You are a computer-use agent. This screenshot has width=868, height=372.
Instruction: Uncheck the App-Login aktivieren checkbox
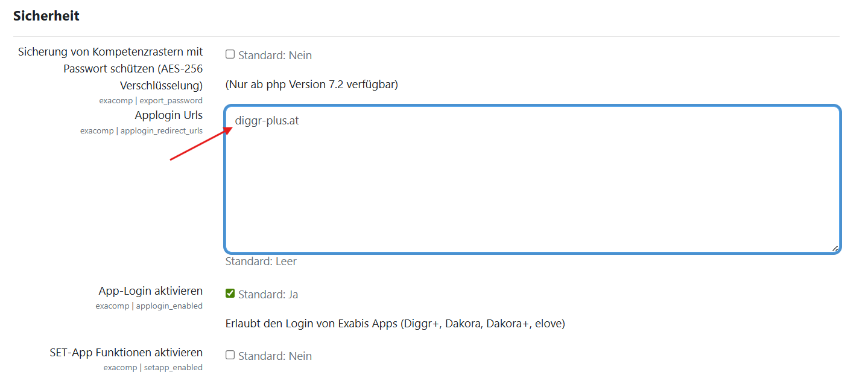(230, 293)
